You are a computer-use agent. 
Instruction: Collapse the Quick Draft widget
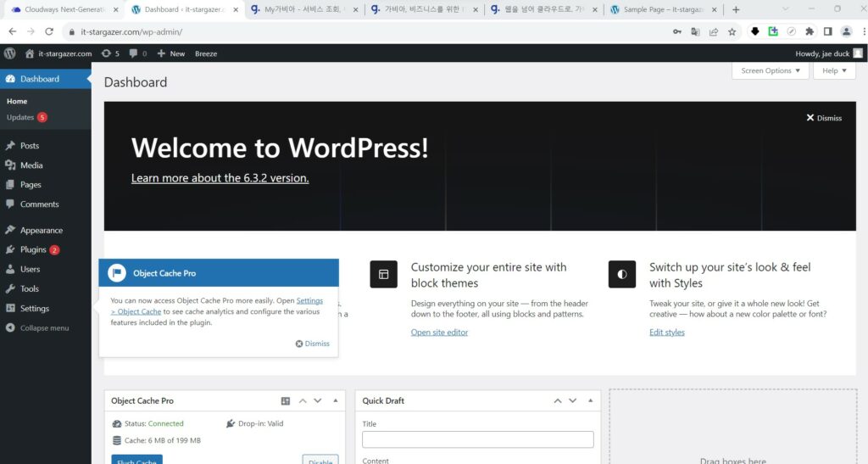click(x=590, y=400)
